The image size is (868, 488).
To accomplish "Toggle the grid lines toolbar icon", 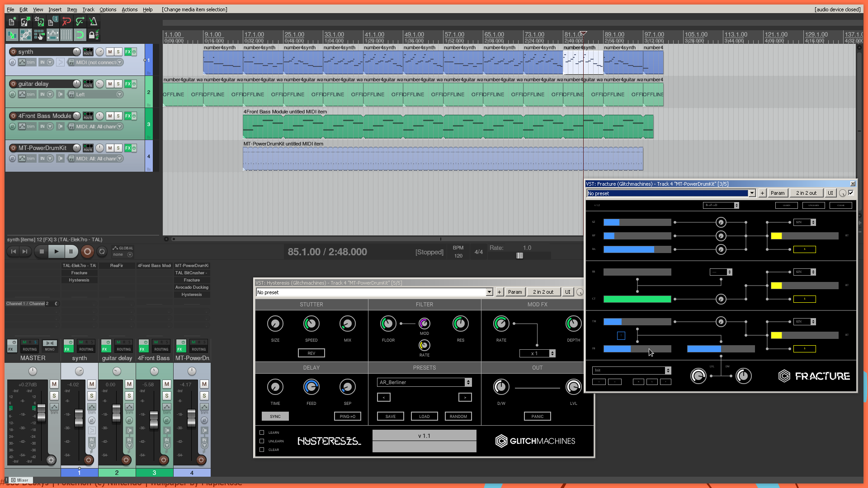I will (x=66, y=35).
